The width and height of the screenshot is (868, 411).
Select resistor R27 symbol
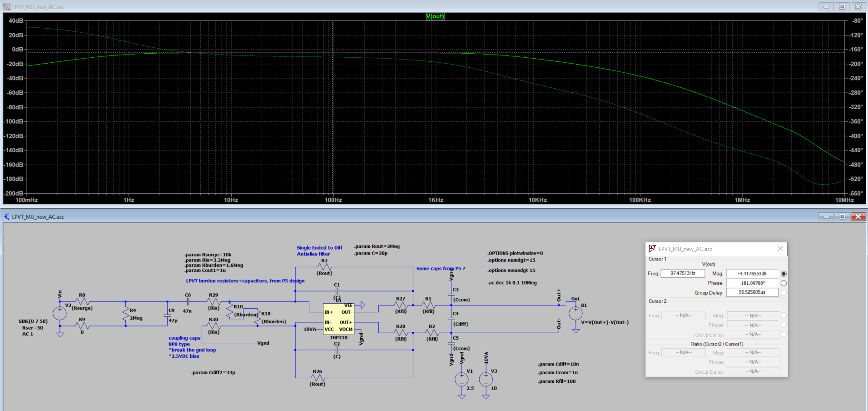400,305
